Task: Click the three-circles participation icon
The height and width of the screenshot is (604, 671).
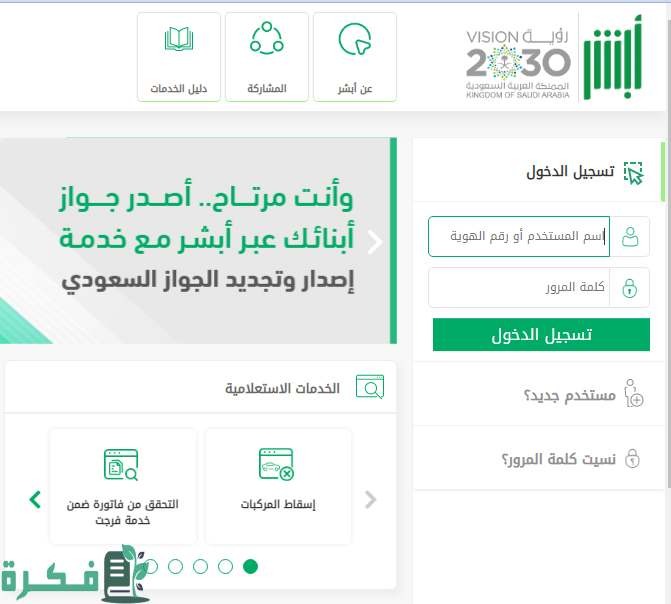Action: point(267,38)
